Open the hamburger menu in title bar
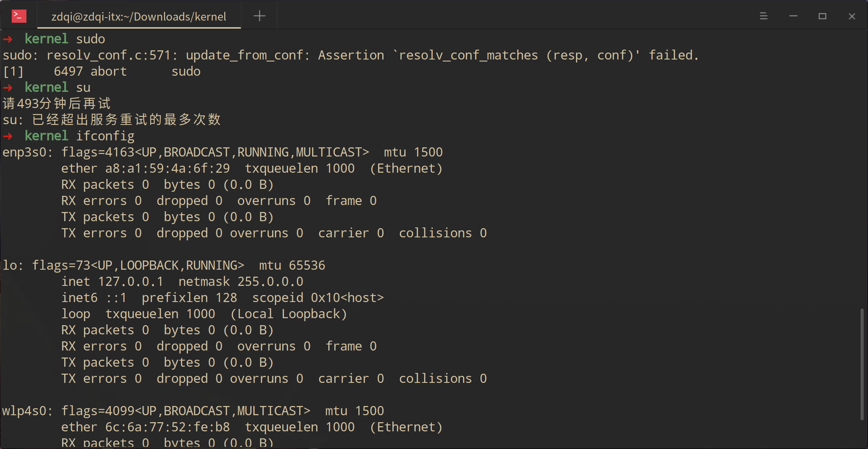The height and width of the screenshot is (449, 868). click(x=763, y=16)
